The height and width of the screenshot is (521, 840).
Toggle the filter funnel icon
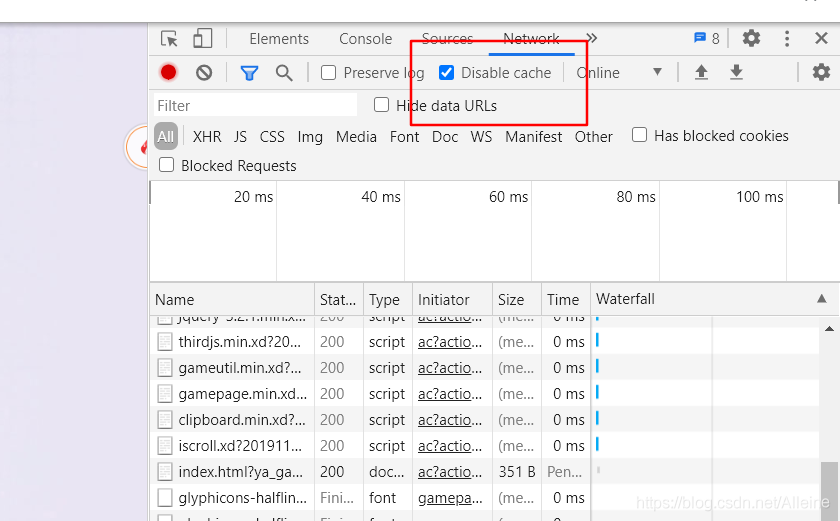249,73
